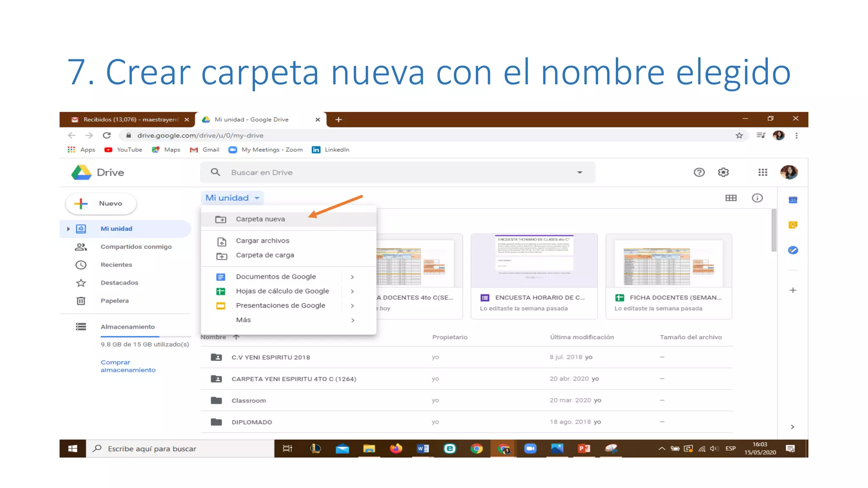Open new browser tab

coord(338,120)
